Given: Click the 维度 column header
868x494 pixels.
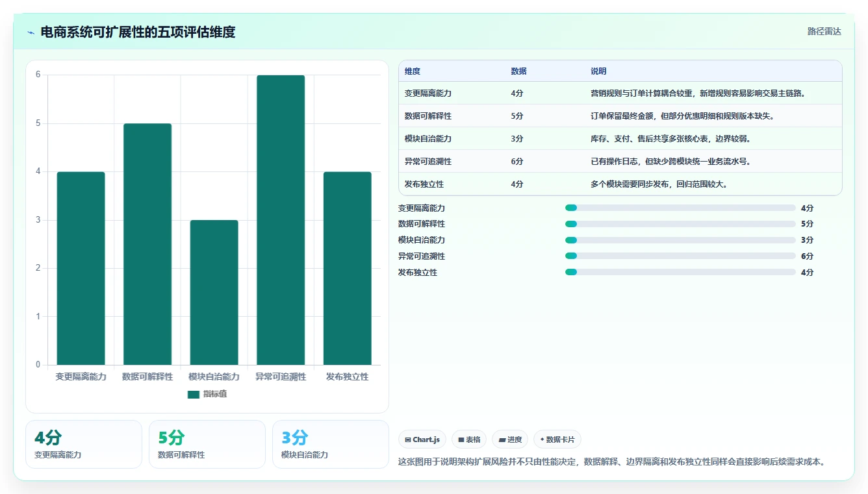Looking at the screenshot, I should pos(413,71).
